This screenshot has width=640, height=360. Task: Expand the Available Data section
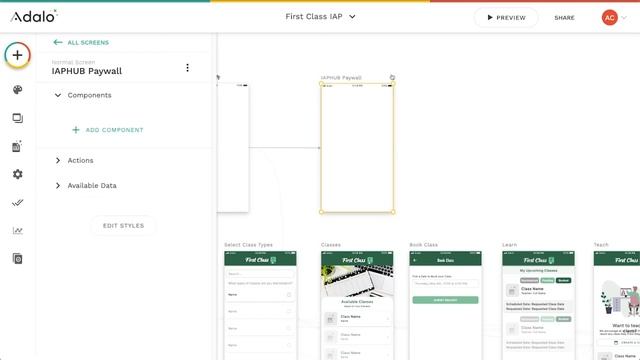point(58,185)
